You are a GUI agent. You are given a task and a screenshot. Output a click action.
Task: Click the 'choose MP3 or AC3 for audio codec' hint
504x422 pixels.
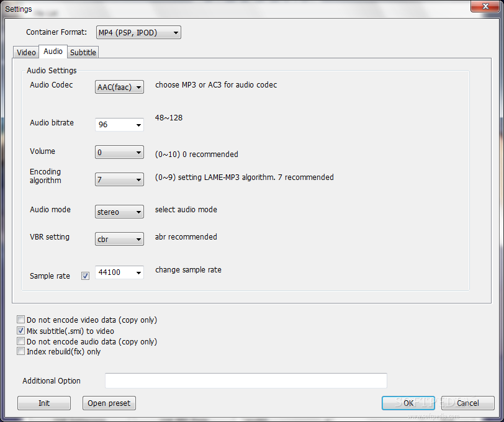click(216, 85)
